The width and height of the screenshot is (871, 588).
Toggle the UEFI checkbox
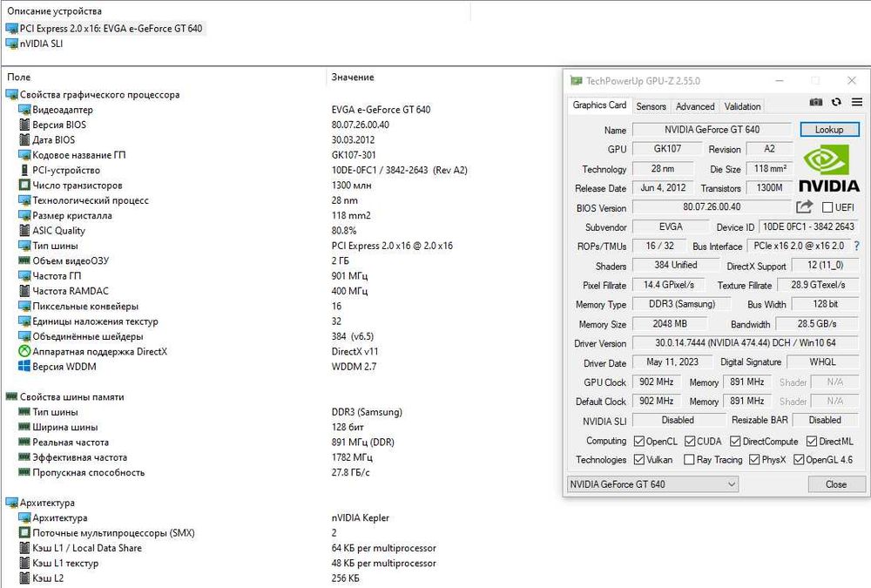coord(827,207)
